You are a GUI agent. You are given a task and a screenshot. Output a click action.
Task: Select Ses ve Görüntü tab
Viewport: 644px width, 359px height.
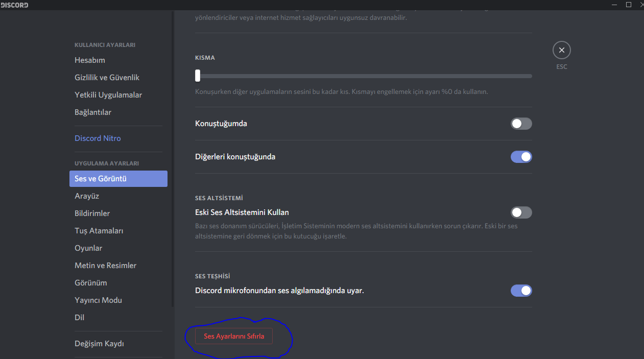[118, 179]
